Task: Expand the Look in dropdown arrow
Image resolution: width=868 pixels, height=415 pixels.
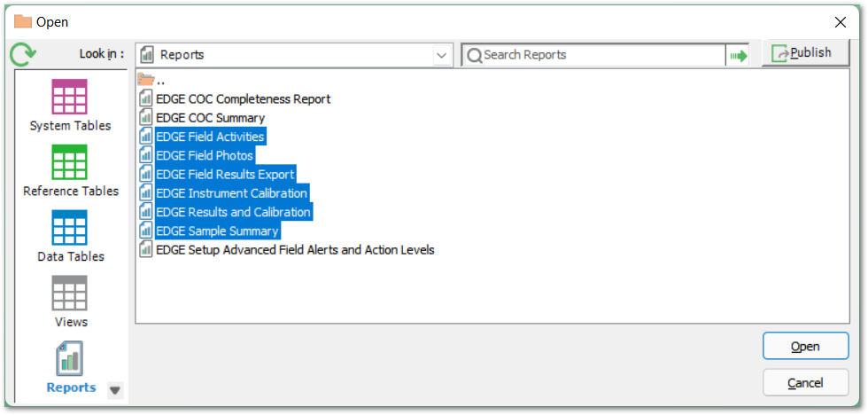Action: pos(441,55)
